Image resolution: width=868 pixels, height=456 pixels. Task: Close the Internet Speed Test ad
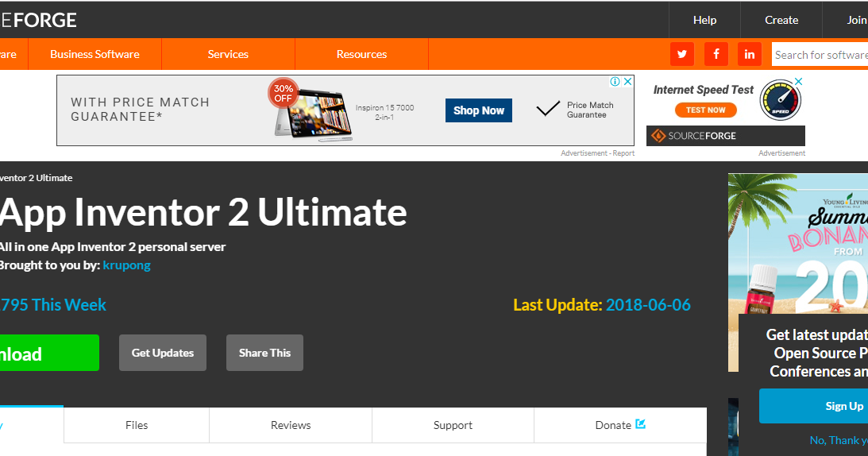[799, 82]
